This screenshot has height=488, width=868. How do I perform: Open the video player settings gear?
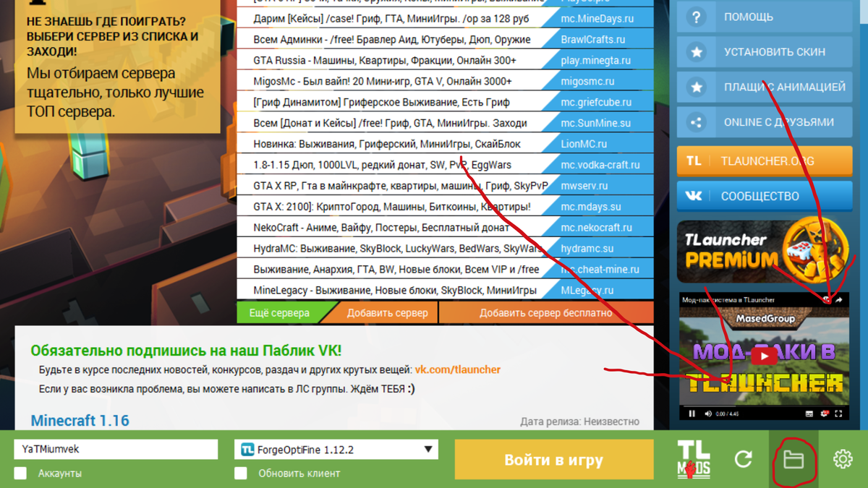[x=824, y=414]
